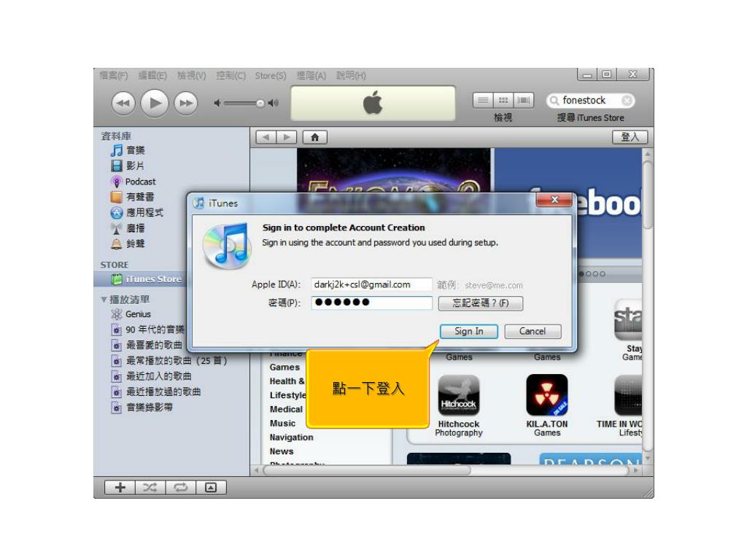Click the banner pagination dots
The image size is (747, 560).
click(592, 274)
